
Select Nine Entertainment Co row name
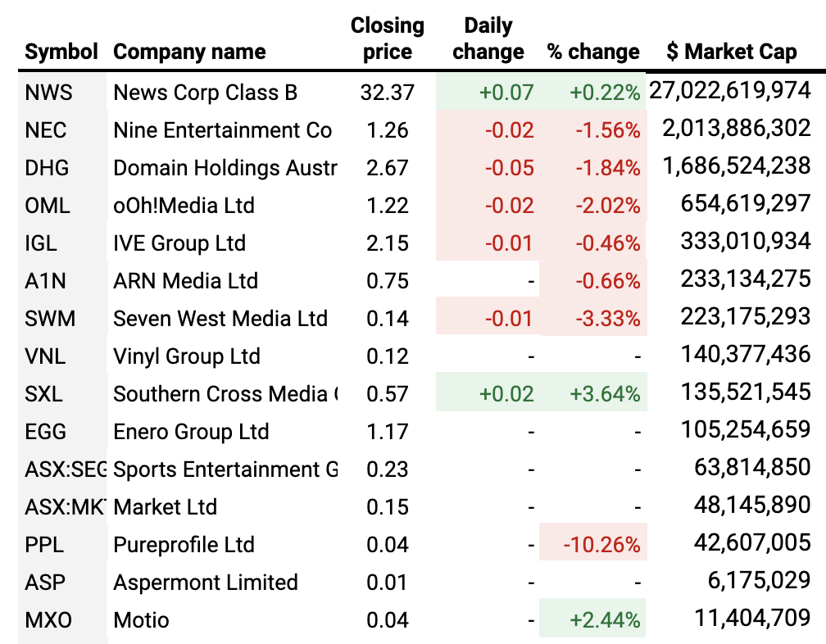[x=222, y=130]
